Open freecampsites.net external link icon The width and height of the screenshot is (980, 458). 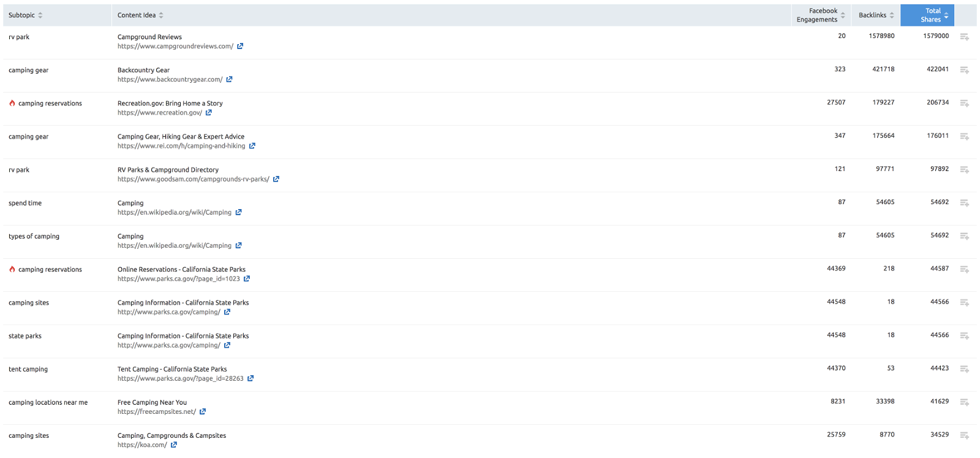[x=203, y=411]
